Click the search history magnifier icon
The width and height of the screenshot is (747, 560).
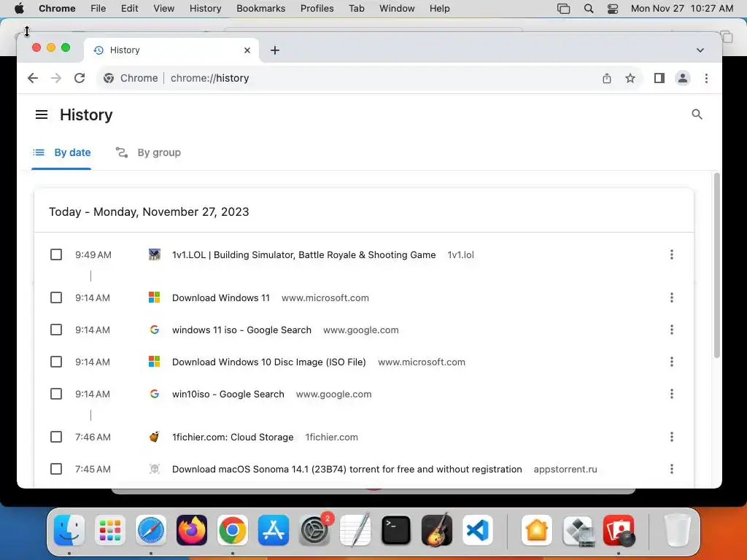pyautogui.click(x=697, y=114)
